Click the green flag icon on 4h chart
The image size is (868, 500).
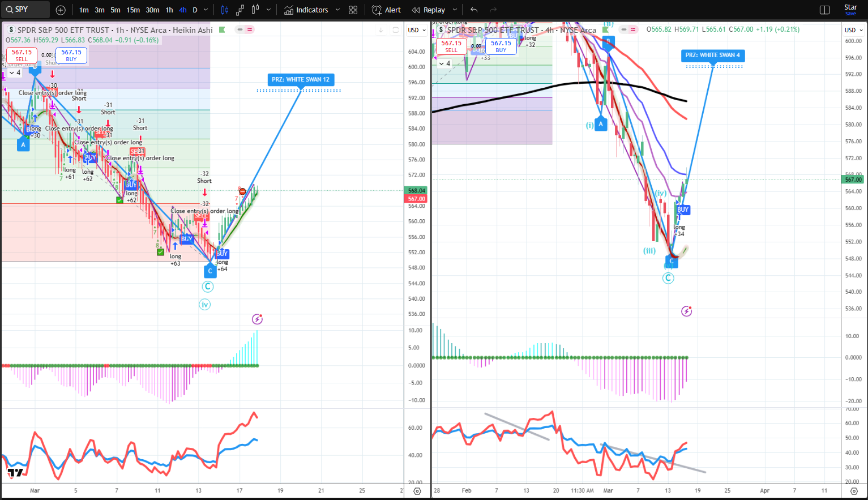(x=606, y=29)
